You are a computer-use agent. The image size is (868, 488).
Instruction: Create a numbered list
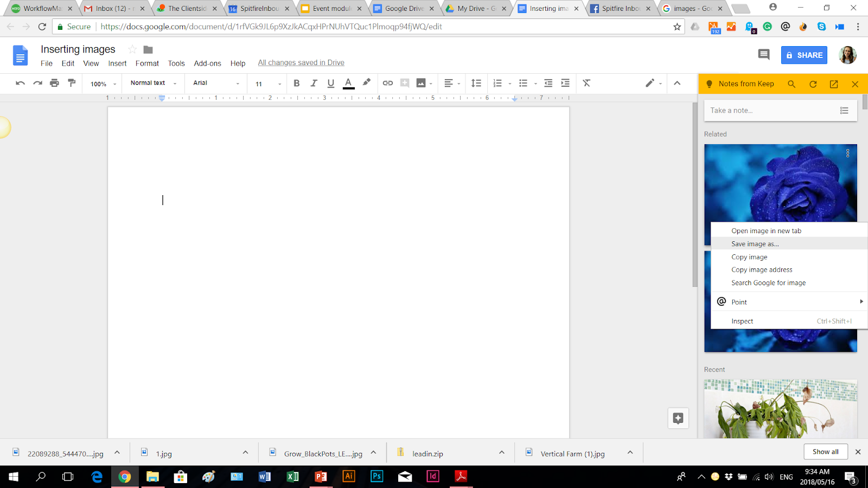(x=497, y=83)
